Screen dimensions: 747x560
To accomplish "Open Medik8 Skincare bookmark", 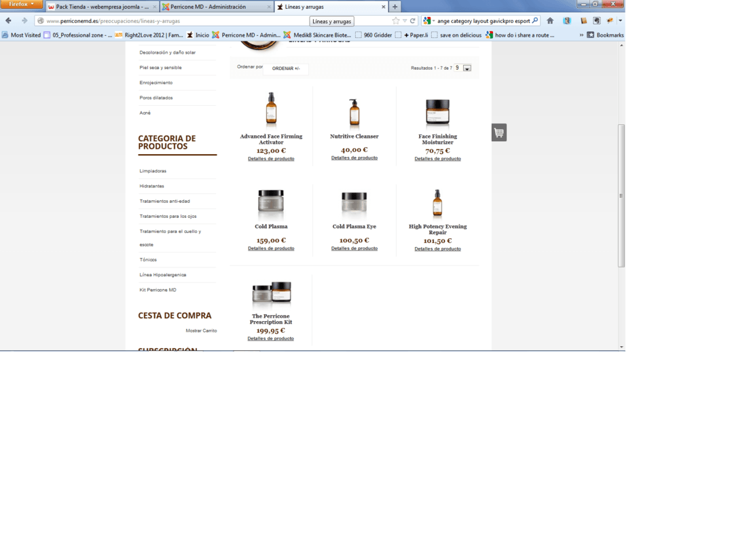I will point(317,35).
